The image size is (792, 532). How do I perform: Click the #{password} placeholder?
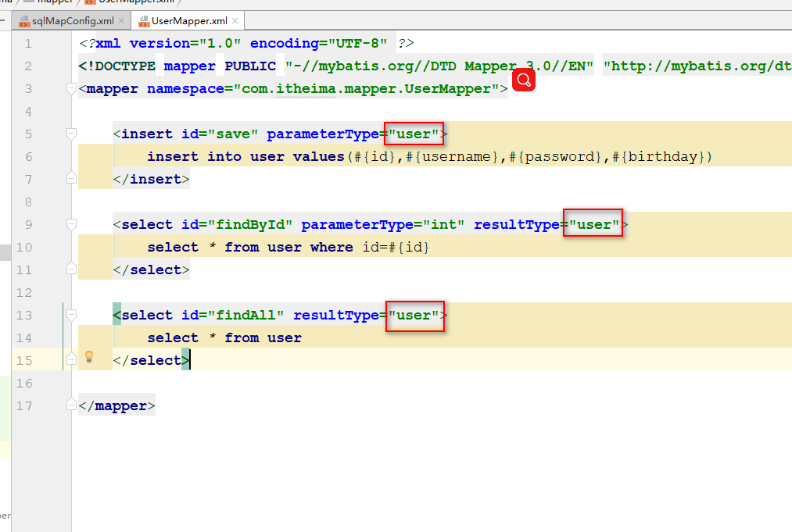tap(556, 157)
